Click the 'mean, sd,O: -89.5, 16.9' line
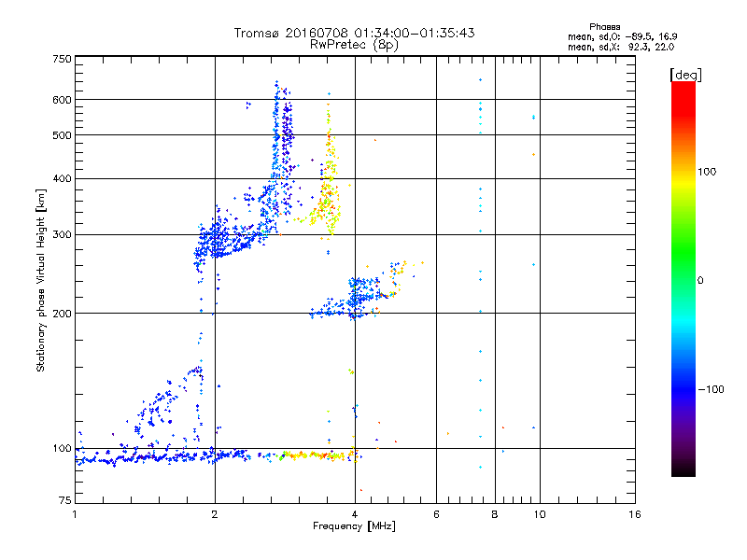This screenshot has height=560, width=747. [622, 36]
